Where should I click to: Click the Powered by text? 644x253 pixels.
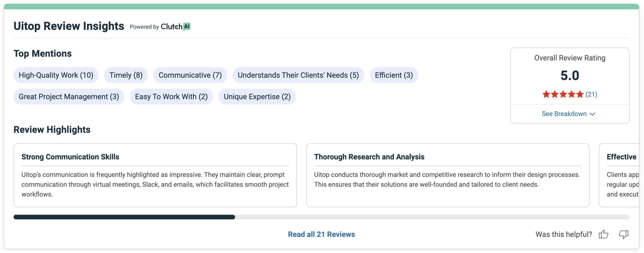point(144,27)
